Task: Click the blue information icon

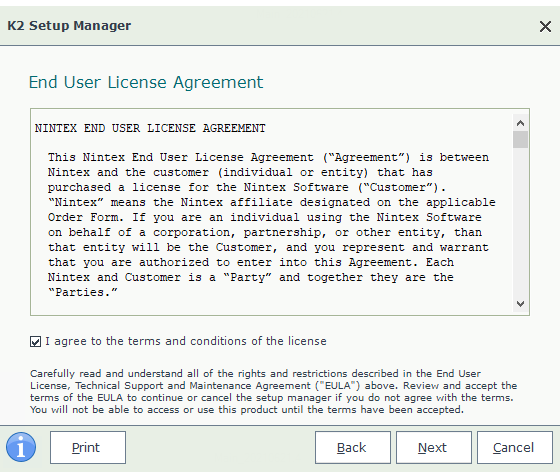Action: click(21, 447)
